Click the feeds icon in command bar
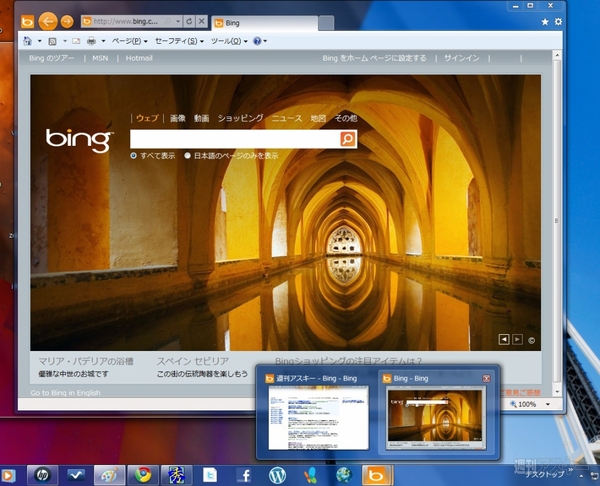The image size is (600, 486). pyautogui.click(x=52, y=41)
